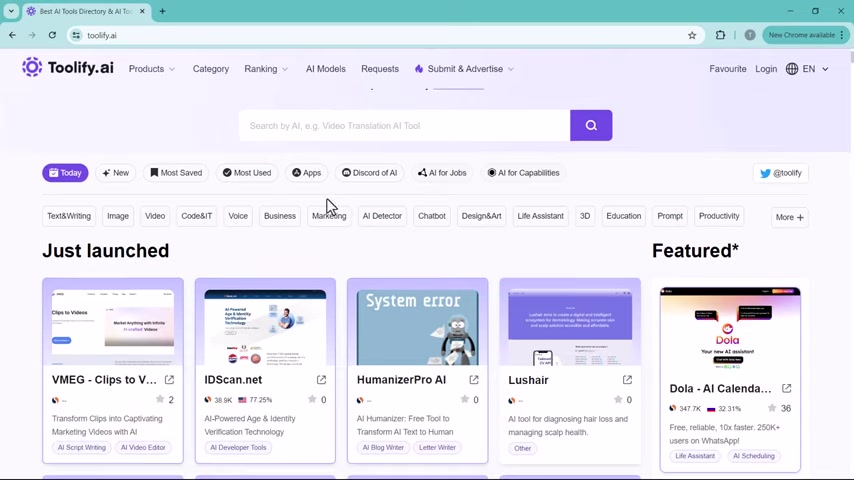Select the Most Used filter
This screenshot has width=854, height=480.
[247, 173]
